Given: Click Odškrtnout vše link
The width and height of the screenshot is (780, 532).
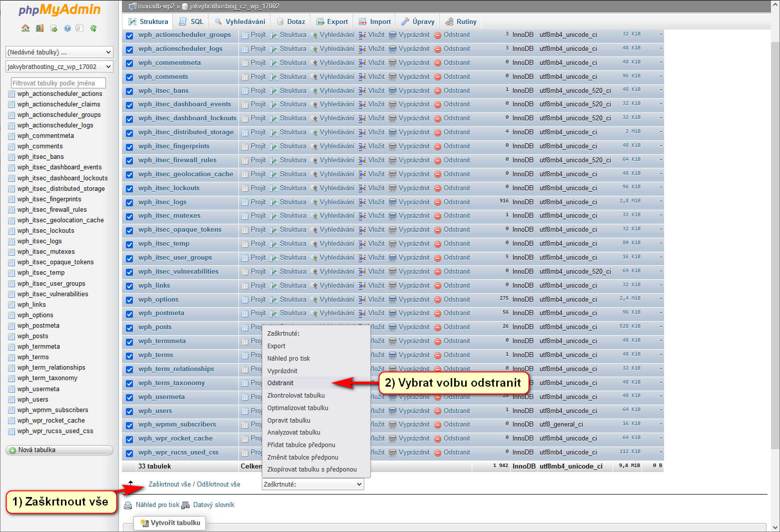Looking at the screenshot, I should 218,484.
